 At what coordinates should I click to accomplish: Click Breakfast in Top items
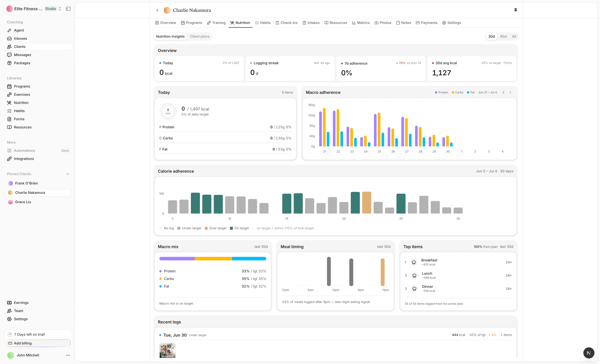[458, 262]
